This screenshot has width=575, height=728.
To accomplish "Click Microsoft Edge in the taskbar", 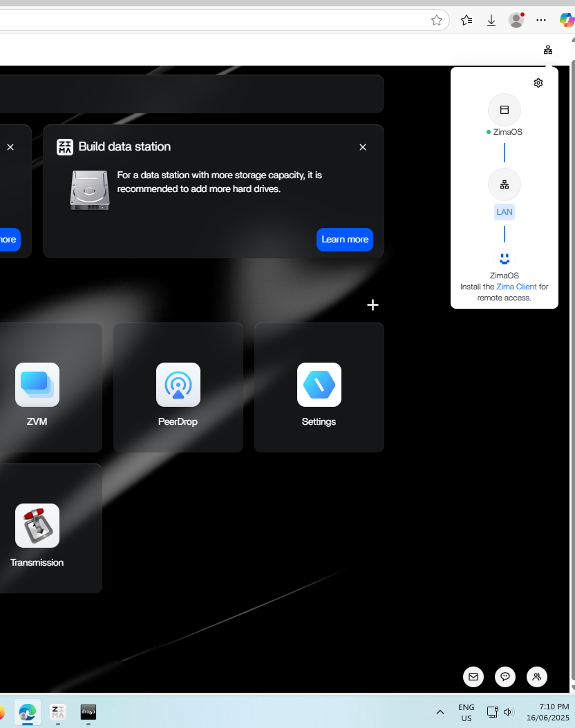I will pos(28,711).
